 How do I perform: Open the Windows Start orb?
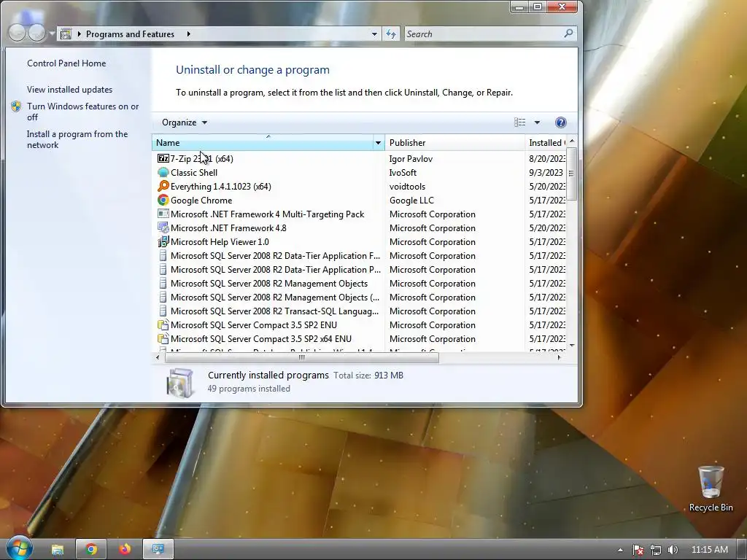tap(19, 548)
